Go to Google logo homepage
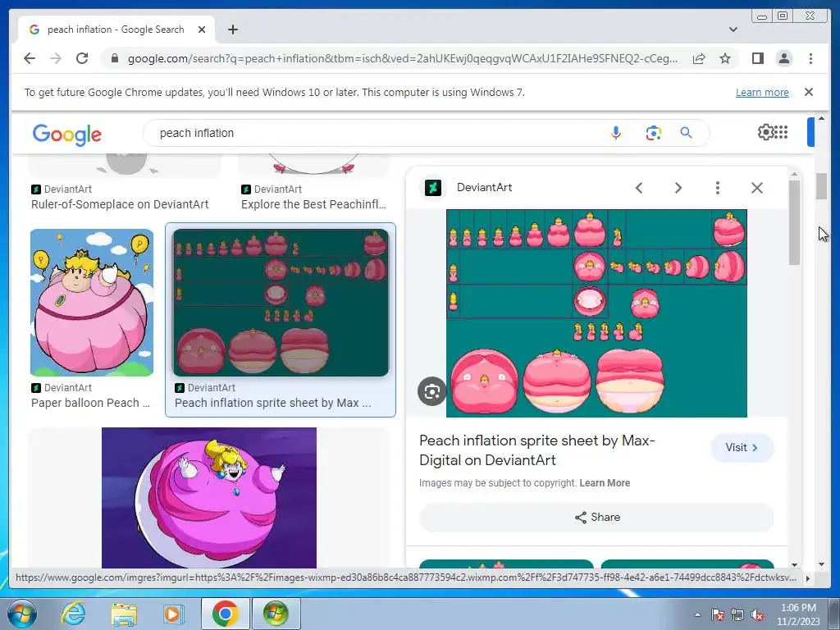The image size is (840, 630). point(67,134)
